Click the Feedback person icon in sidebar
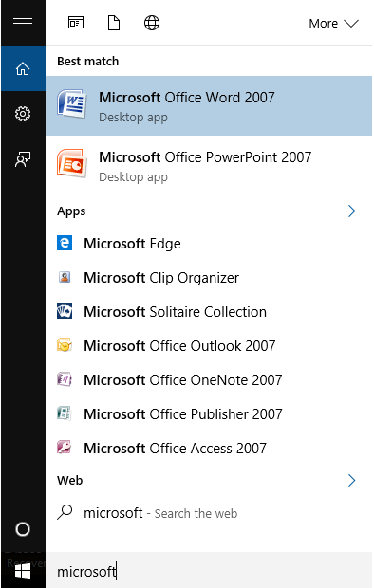The height and width of the screenshot is (588, 374). coord(23,159)
